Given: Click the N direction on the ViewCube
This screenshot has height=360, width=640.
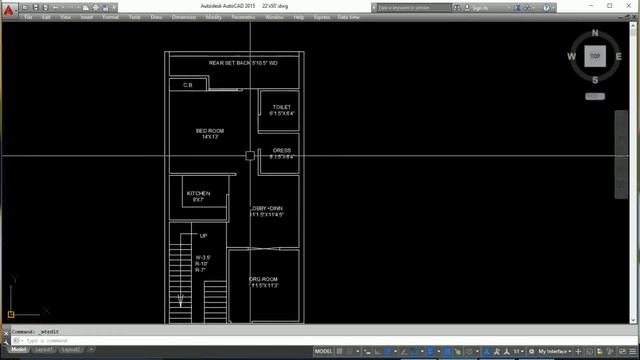Looking at the screenshot, I should pyautogui.click(x=595, y=33).
